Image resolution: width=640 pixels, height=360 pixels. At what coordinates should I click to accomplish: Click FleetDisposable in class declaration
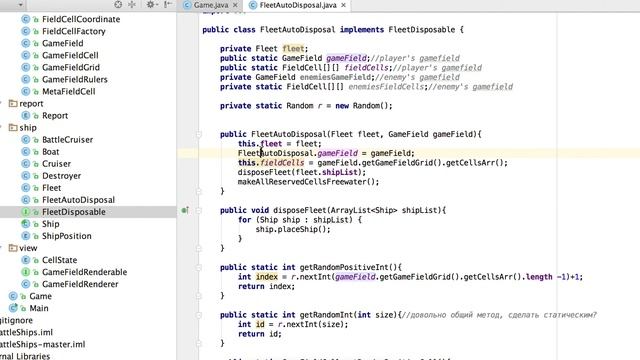tap(422, 30)
